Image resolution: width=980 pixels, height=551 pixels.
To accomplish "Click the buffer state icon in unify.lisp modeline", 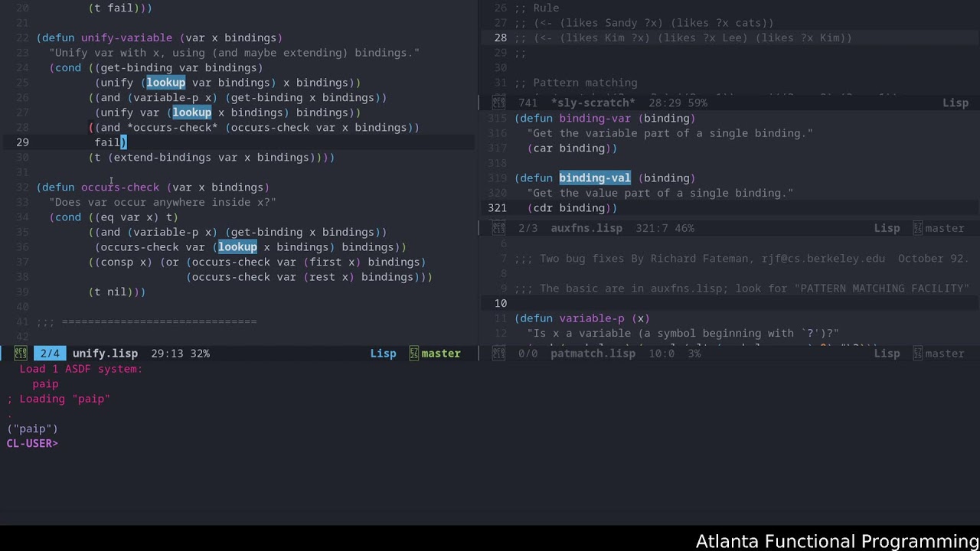I will point(21,354).
